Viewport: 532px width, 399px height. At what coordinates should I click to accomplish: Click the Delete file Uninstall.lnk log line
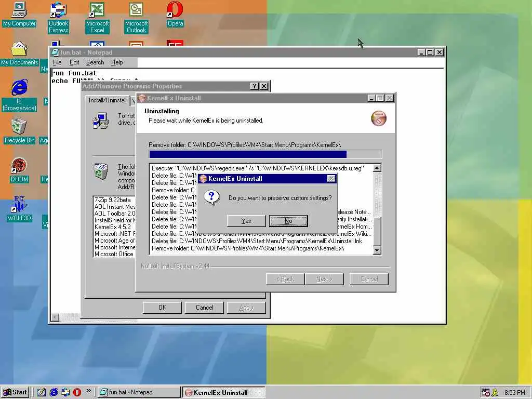257,241
